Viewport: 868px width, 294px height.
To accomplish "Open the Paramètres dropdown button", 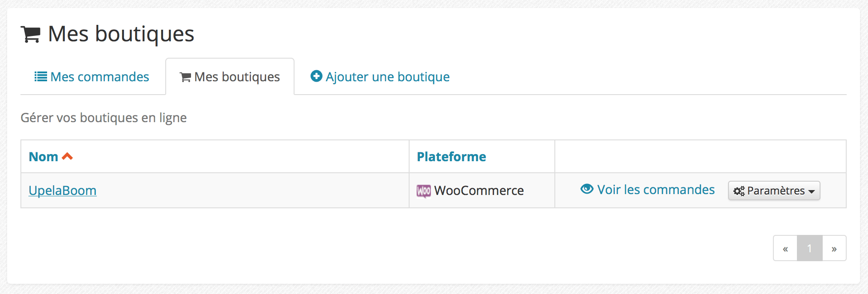I will [774, 191].
